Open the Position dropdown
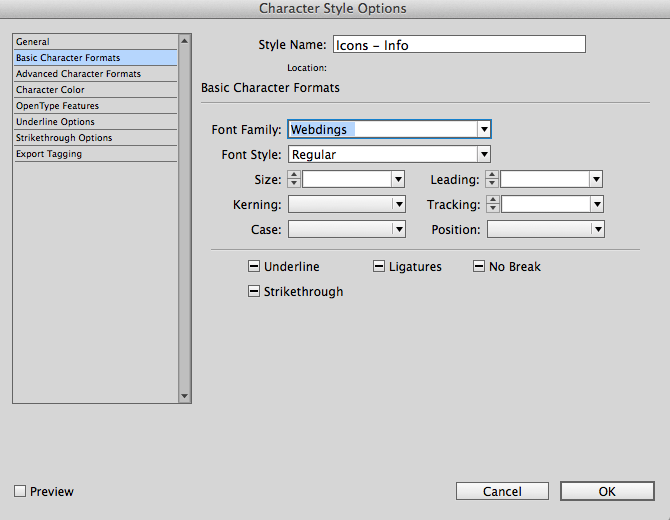The image size is (670, 520). tap(597, 229)
